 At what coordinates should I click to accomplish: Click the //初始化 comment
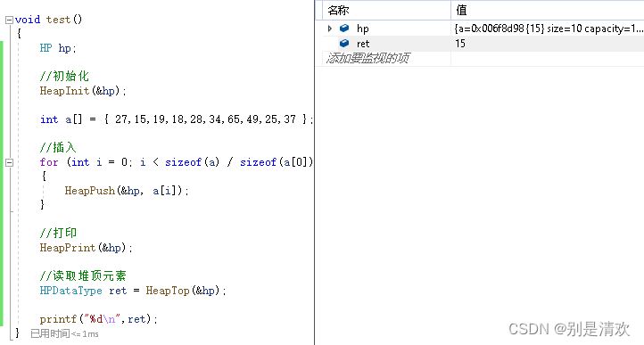click(64, 76)
